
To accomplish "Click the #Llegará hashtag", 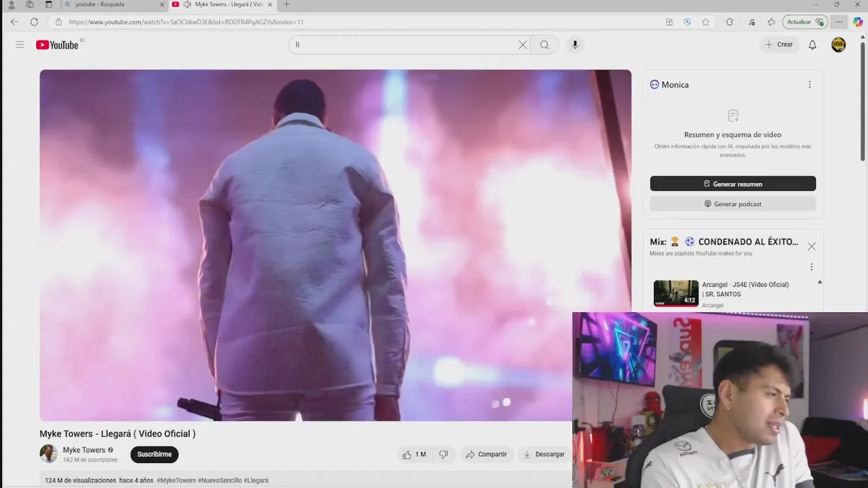I will (x=256, y=481).
